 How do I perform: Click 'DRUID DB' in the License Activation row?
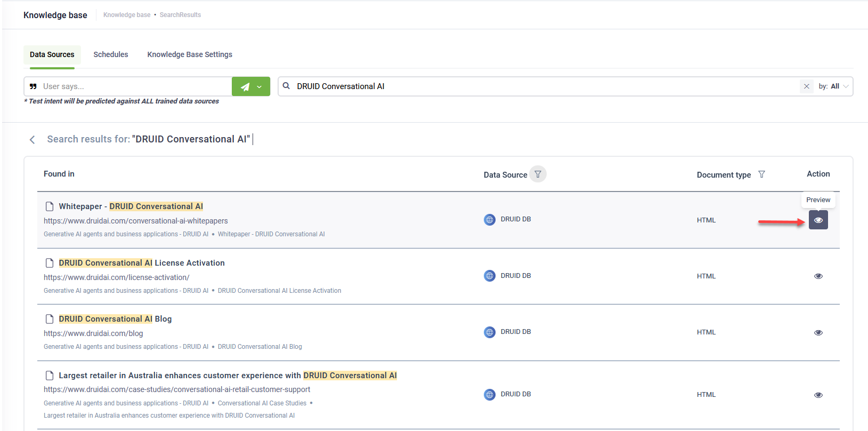[x=516, y=276]
